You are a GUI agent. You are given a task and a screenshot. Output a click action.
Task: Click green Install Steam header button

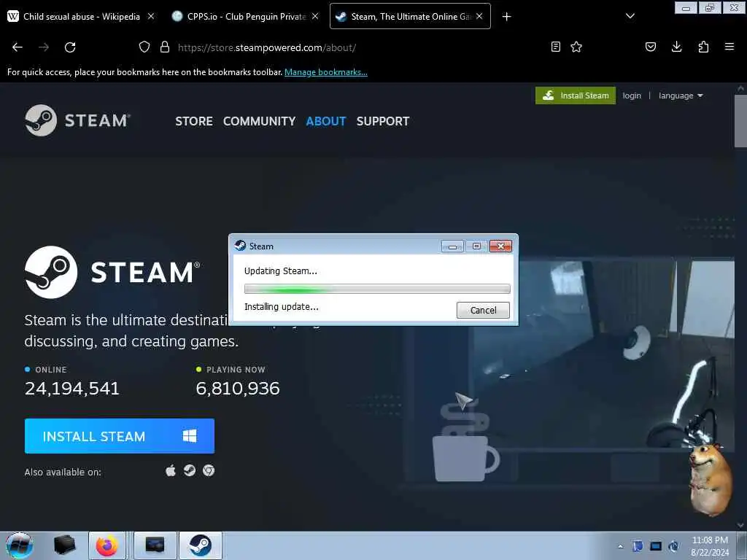pyautogui.click(x=576, y=96)
